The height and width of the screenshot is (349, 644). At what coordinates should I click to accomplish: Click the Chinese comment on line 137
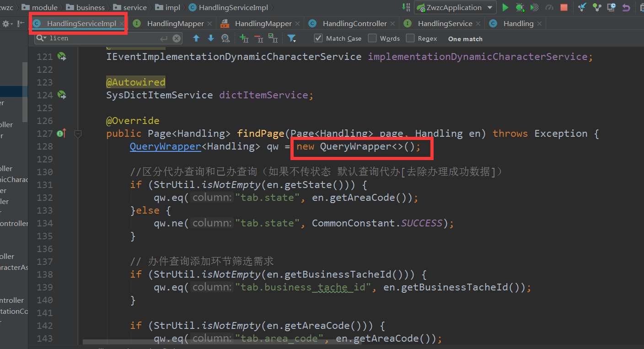[202, 262]
